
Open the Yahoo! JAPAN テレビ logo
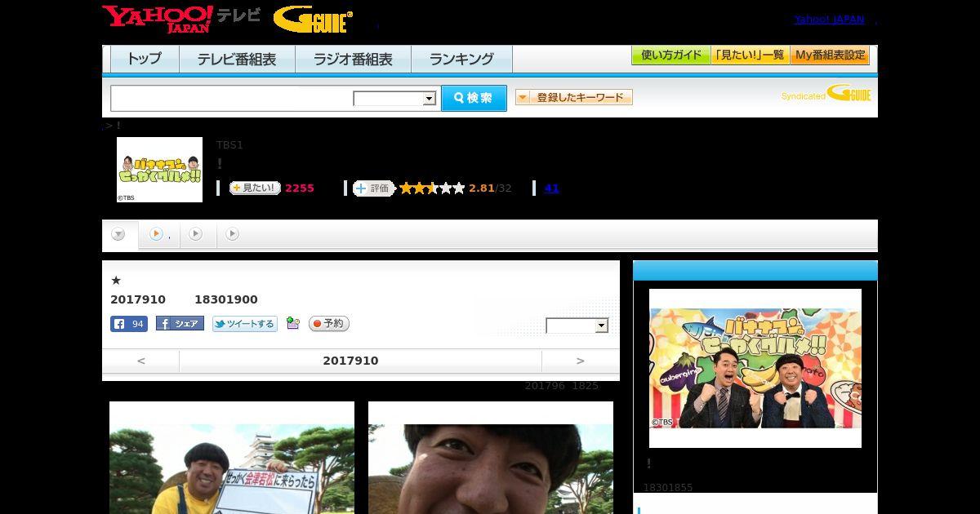click(x=181, y=18)
